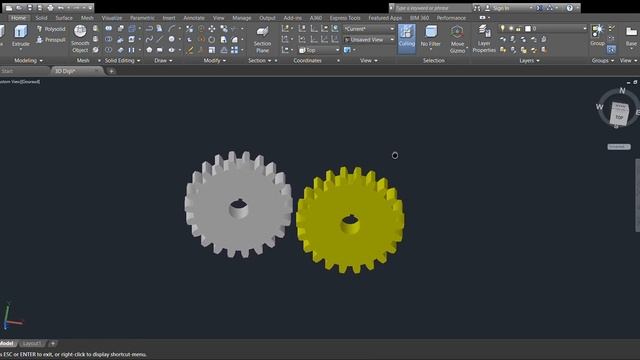The height and width of the screenshot is (360, 640).
Task: Click the New file icon in quick access toolbar
Action: pyautogui.click(x=9, y=8)
